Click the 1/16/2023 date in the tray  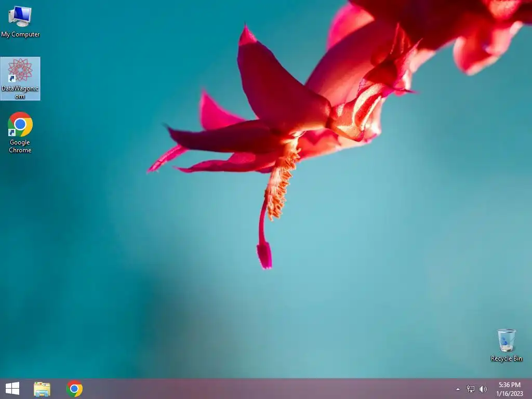pyautogui.click(x=509, y=394)
